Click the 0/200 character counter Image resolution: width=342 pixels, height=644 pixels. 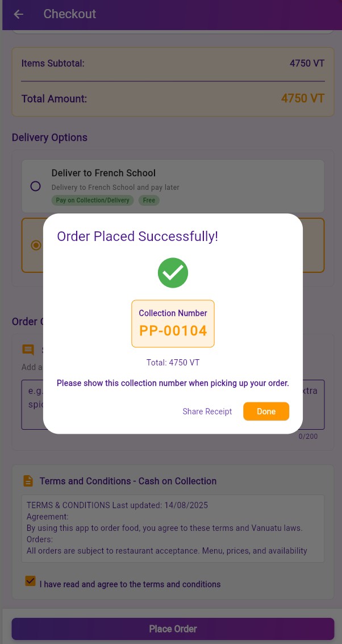pos(308,437)
